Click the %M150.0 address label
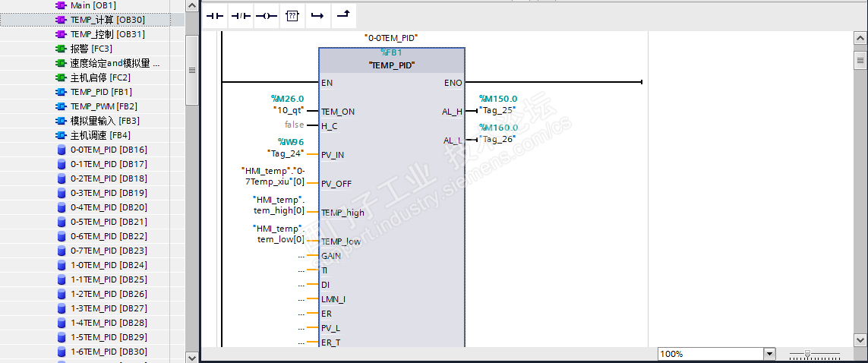The image size is (868, 363). [x=498, y=99]
